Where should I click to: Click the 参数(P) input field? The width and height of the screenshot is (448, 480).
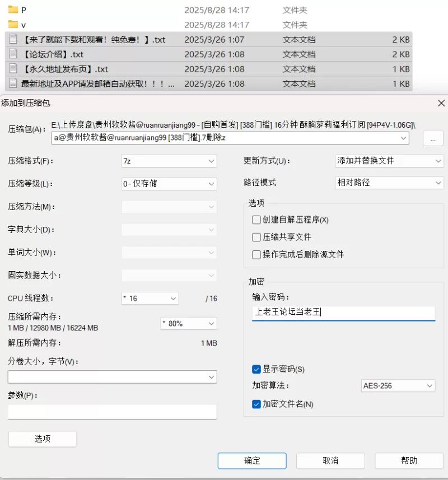[113, 412]
